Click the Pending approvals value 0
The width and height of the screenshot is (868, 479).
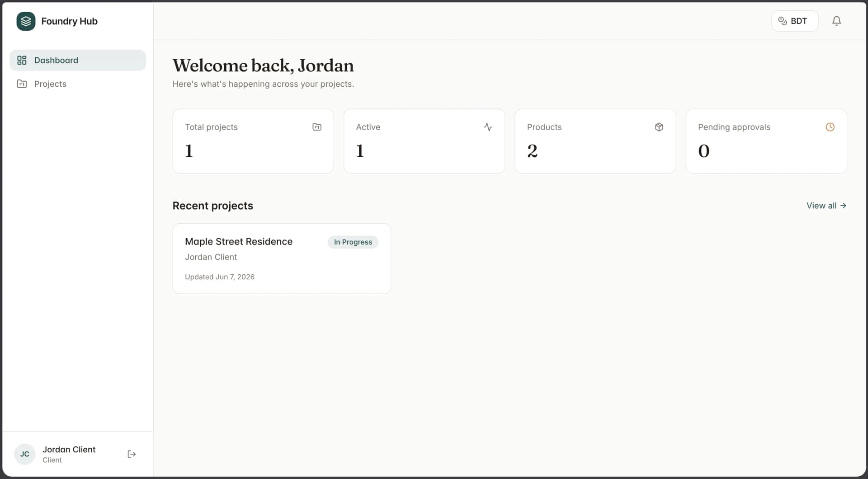pos(704,151)
